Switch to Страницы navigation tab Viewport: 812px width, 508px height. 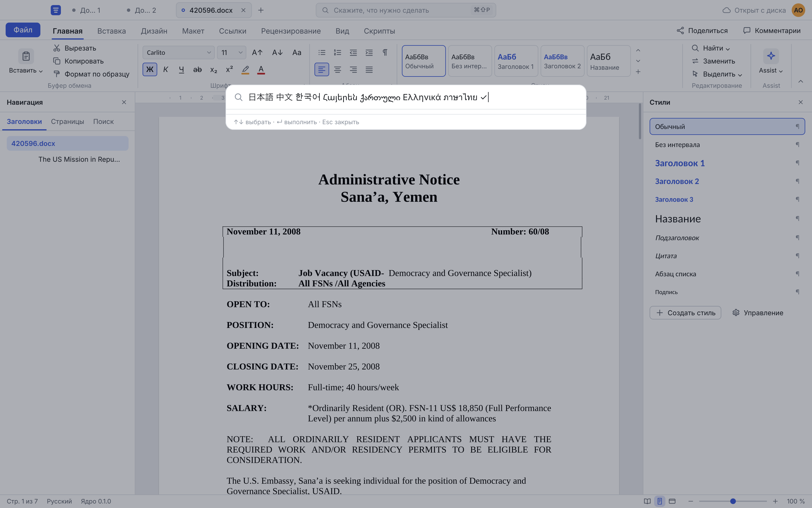[x=67, y=121]
